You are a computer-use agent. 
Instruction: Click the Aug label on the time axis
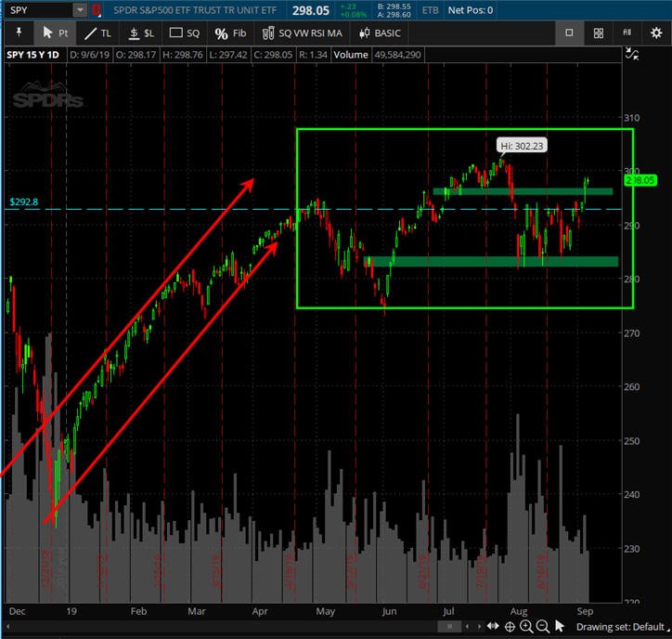click(x=519, y=611)
